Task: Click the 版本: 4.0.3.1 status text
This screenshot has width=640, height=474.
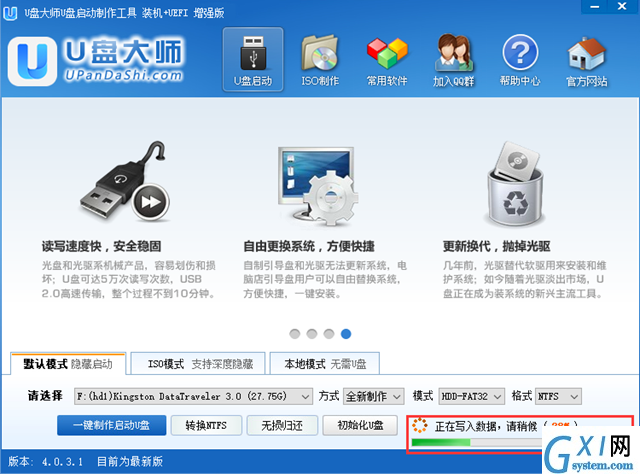Action: (x=45, y=462)
